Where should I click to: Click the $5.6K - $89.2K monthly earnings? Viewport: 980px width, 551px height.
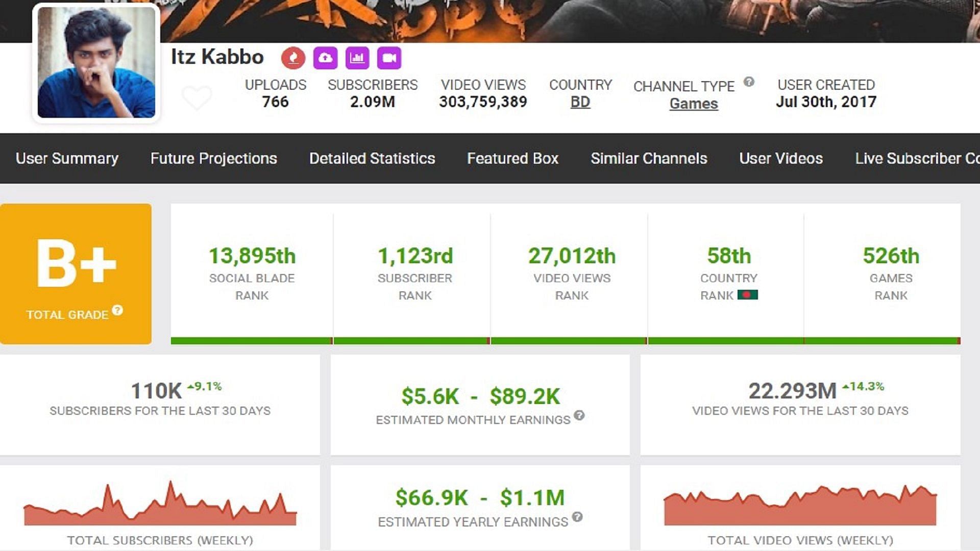pyautogui.click(x=480, y=396)
